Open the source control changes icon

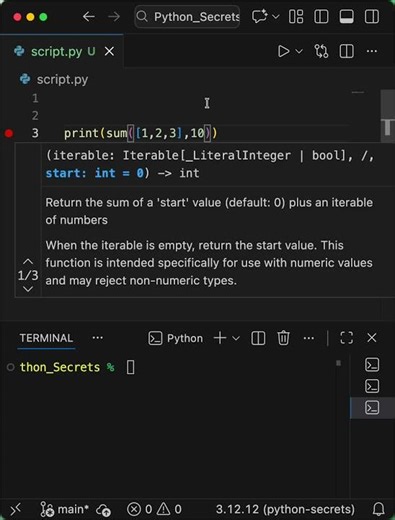(321, 51)
